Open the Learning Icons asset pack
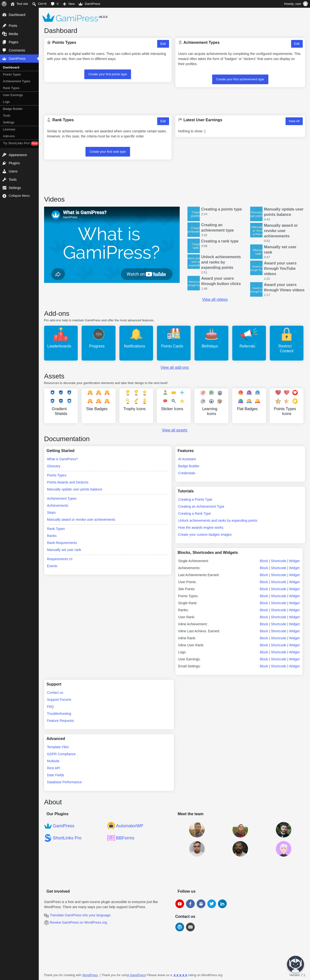 tap(211, 406)
